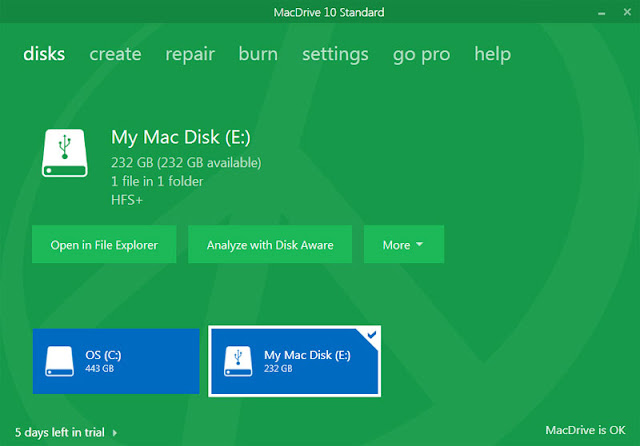Click the 232 GB label in disk tile
The width and height of the screenshot is (640, 446).
pyautogui.click(x=278, y=368)
